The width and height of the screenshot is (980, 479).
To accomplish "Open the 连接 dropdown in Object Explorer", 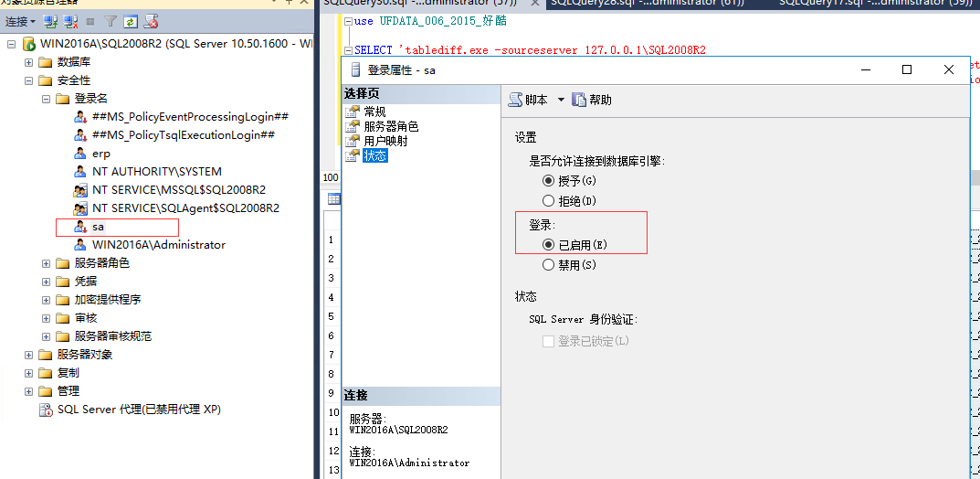I will (21, 22).
